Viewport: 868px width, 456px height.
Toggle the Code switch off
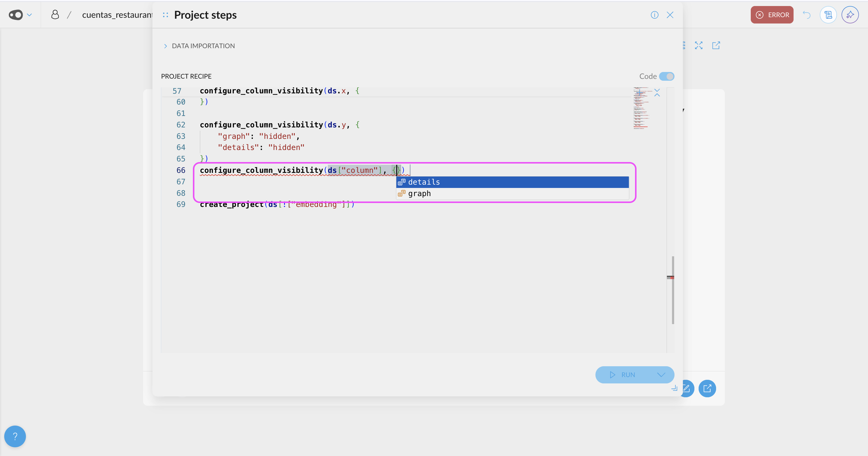click(666, 77)
